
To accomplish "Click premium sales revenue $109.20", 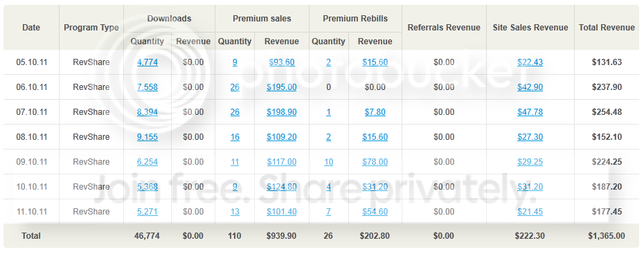I will [282, 137].
